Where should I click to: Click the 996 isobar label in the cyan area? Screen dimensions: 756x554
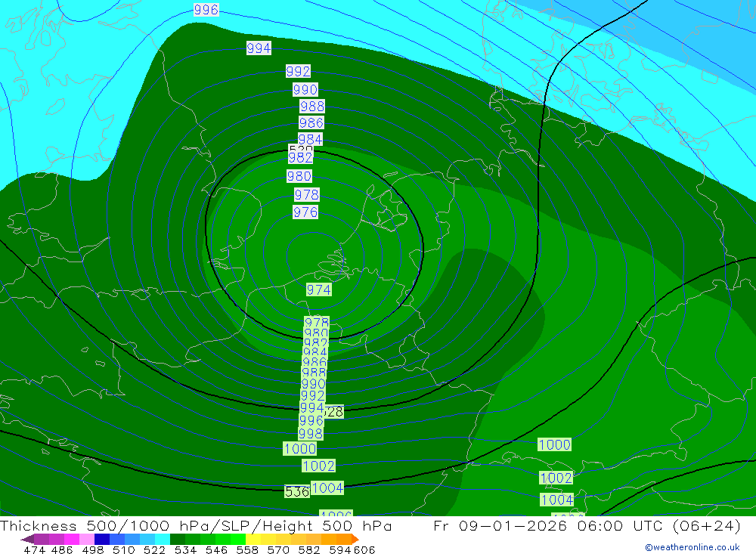(206, 10)
